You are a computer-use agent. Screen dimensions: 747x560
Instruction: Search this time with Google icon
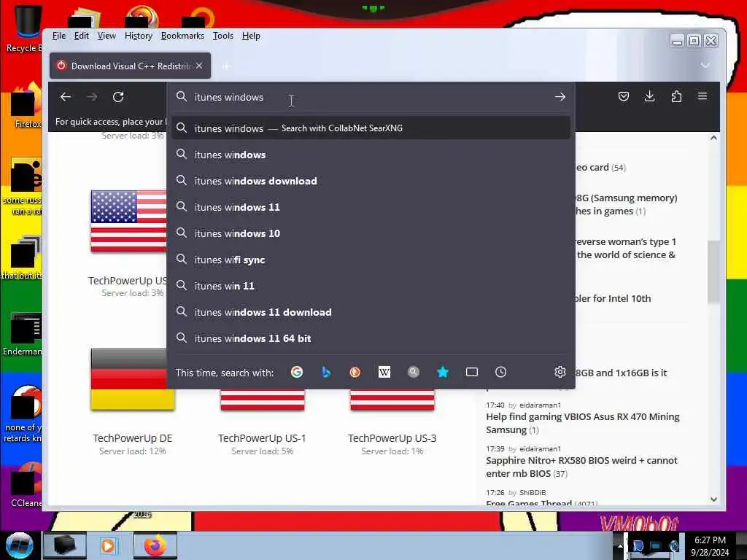point(297,372)
